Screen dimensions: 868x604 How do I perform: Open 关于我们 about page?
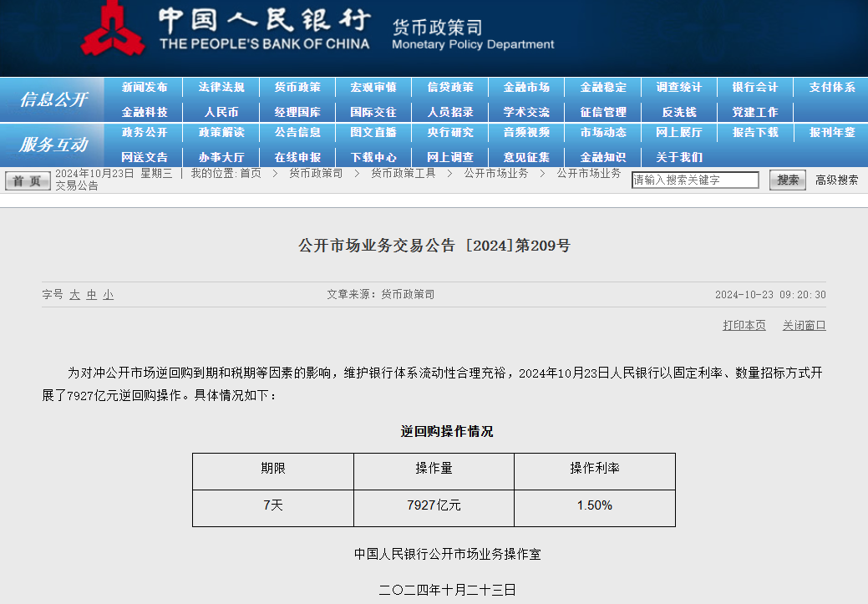[x=678, y=157]
